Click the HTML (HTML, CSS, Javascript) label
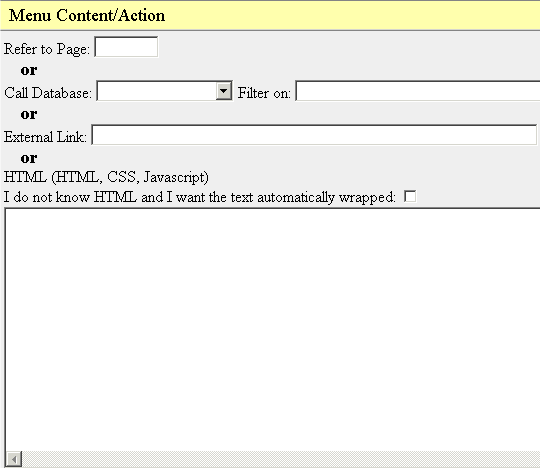The image size is (540, 468). pos(106,177)
